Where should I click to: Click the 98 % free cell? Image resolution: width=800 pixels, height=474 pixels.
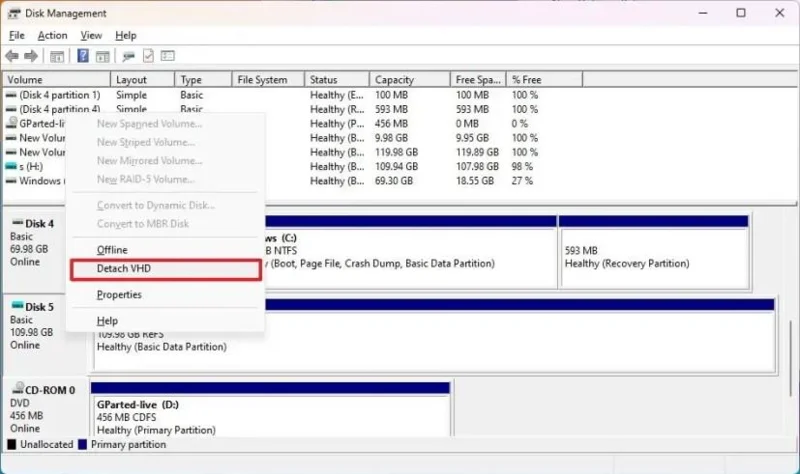pyautogui.click(x=522, y=166)
